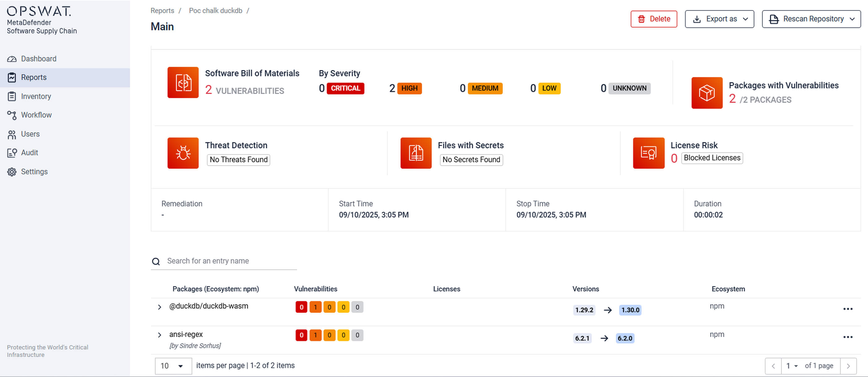
Task: Open the items per page dropdown
Action: (173, 366)
